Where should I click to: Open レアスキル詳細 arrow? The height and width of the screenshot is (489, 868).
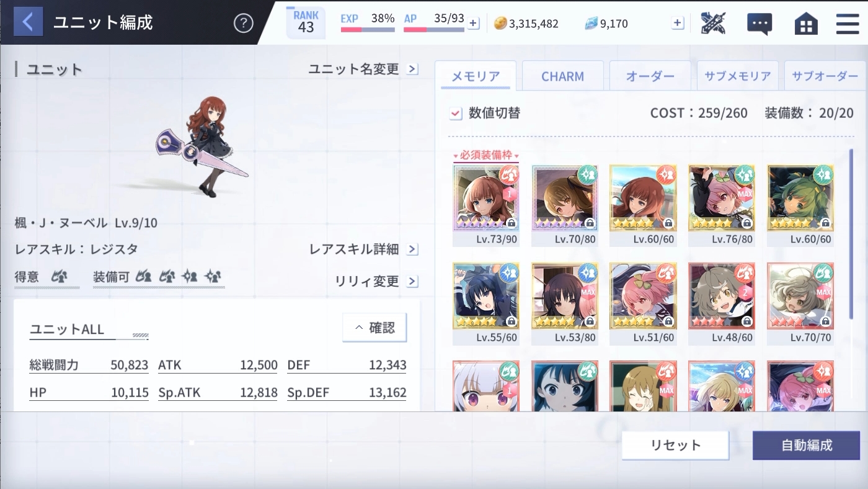[412, 249]
